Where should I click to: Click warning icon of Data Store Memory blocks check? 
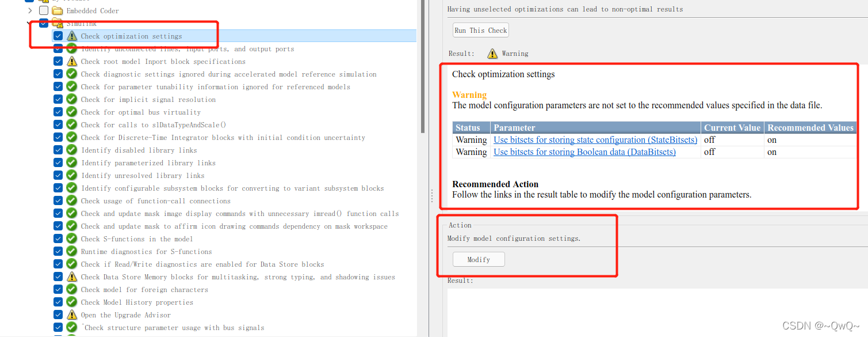coord(71,277)
